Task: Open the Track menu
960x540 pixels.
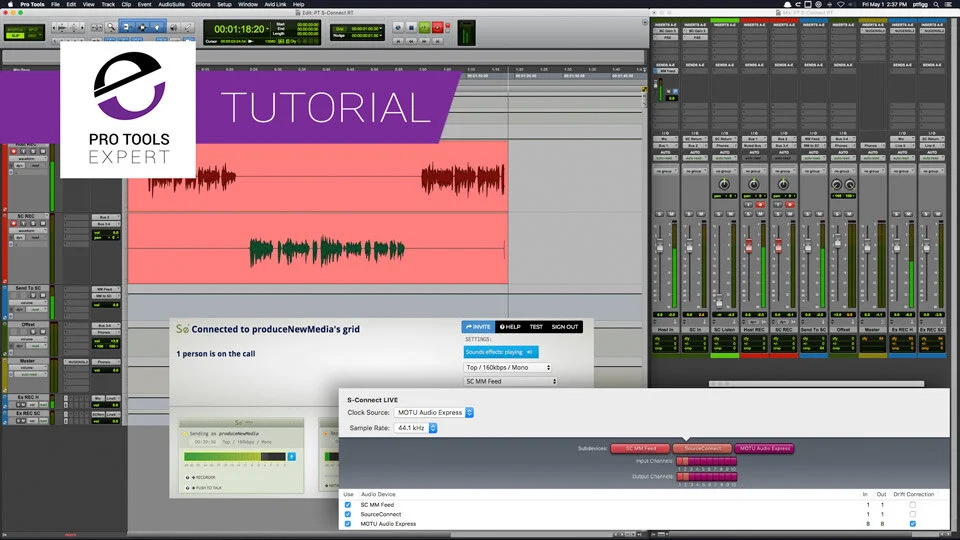Action: pyautogui.click(x=108, y=4)
